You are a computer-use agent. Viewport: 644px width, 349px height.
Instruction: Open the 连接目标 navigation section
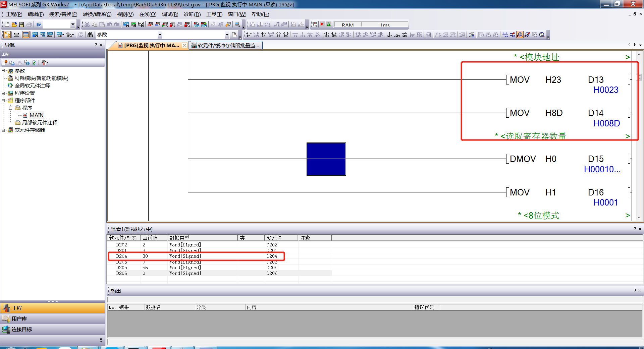pos(22,329)
